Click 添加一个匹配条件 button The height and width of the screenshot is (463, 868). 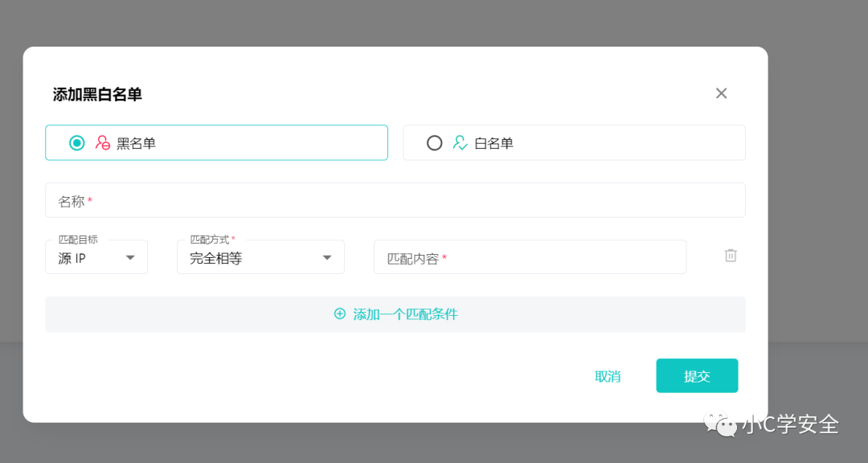395,314
